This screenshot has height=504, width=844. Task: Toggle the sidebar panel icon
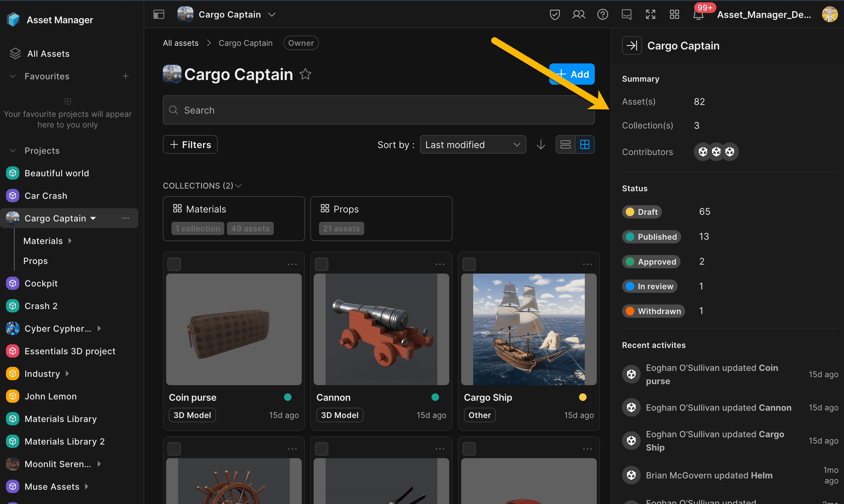159,15
